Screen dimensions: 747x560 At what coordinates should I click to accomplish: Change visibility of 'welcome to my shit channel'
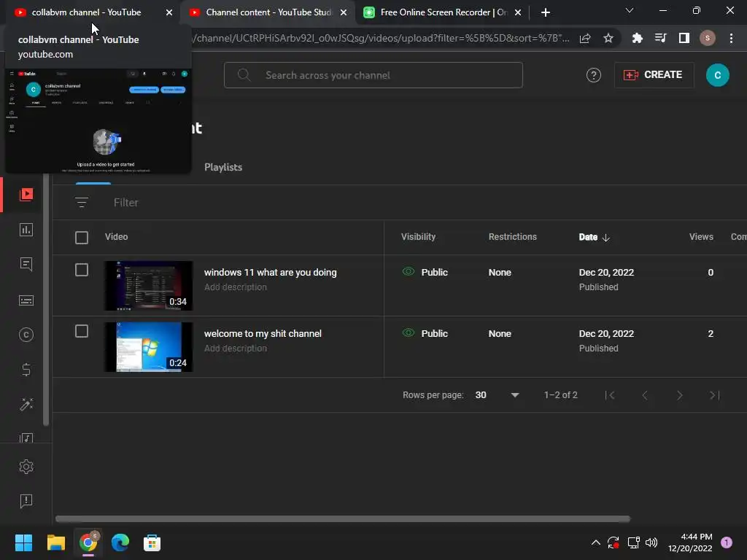pyautogui.click(x=425, y=334)
